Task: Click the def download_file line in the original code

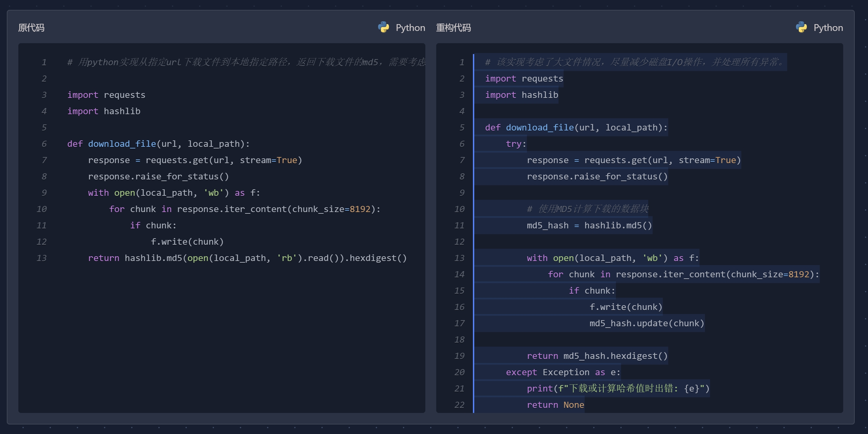Action: (159, 144)
